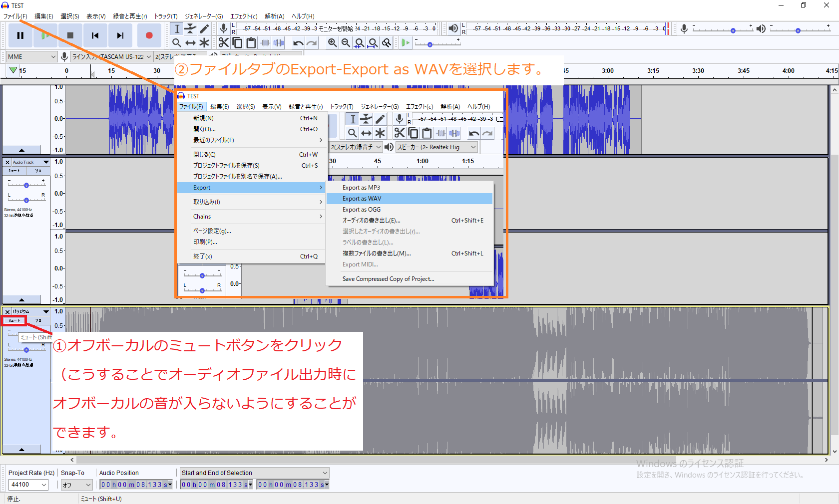Toggle mute on the パラジウム track
The image size is (839, 504).
[14, 320]
